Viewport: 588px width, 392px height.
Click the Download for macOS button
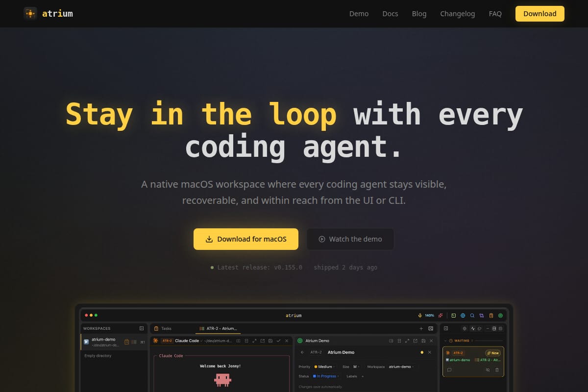click(245, 239)
